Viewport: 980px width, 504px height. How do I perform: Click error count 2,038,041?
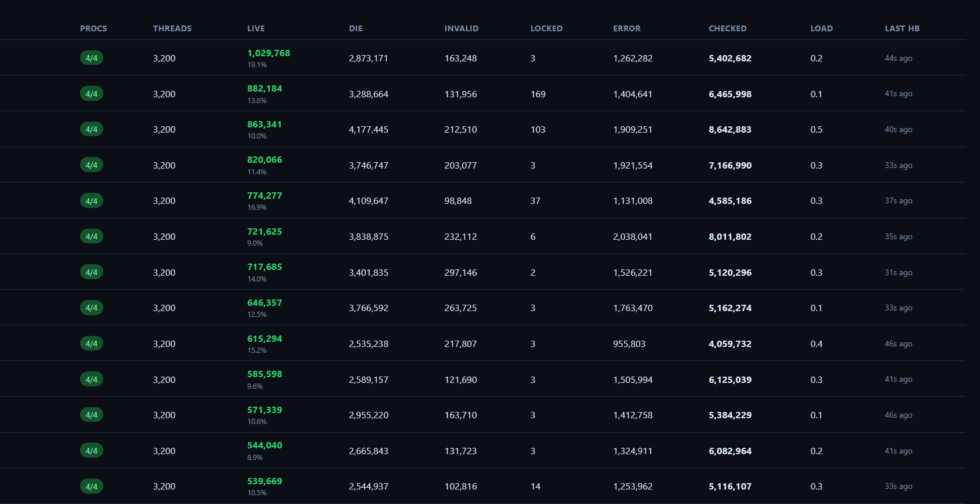pyautogui.click(x=633, y=237)
